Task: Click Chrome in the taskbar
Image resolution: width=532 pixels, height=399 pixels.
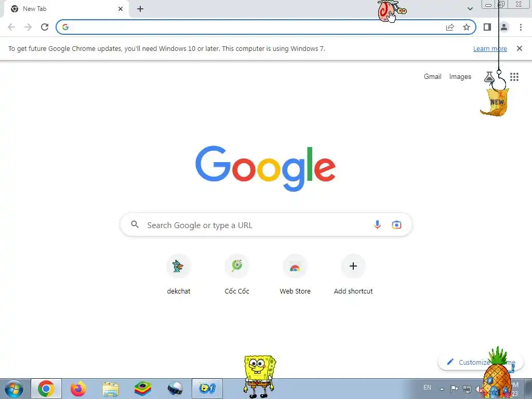Action: coord(46,389)
